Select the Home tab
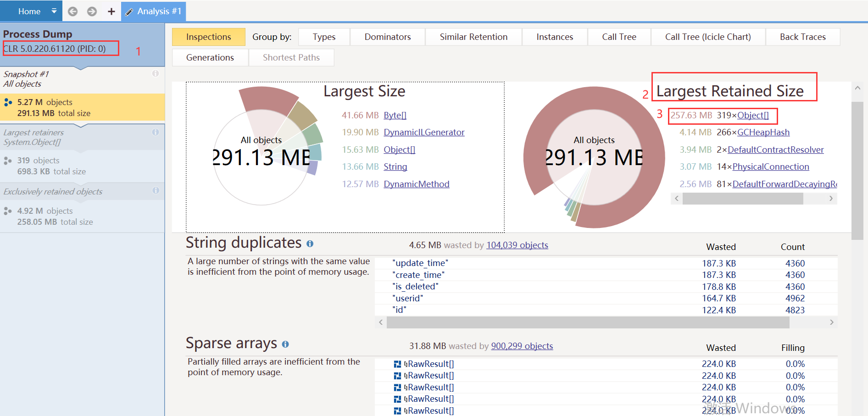The width and height of the screenshot is (868, 416). pos(29,11)
